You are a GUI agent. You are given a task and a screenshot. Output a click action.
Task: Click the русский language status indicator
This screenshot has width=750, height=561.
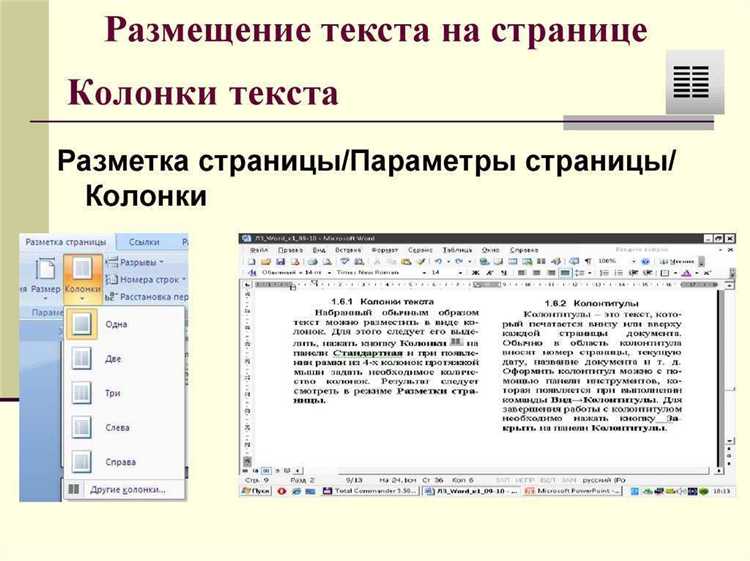point(603,480)
